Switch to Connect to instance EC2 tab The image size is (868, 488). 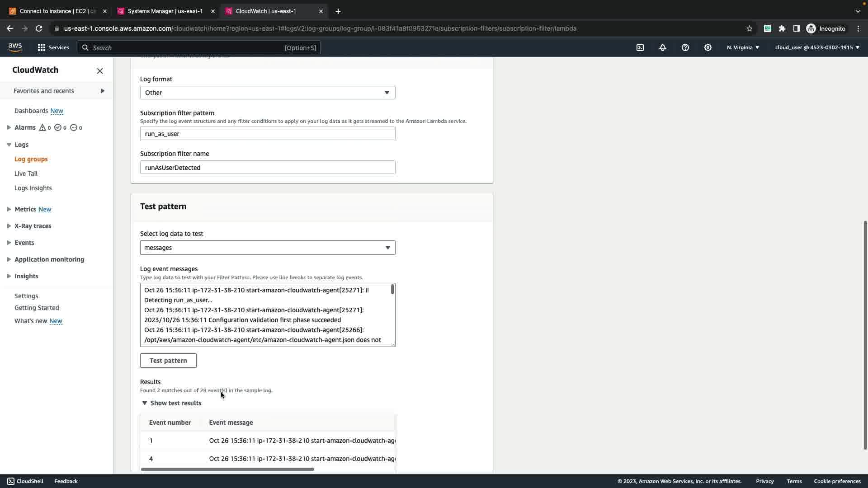[57, 11]
